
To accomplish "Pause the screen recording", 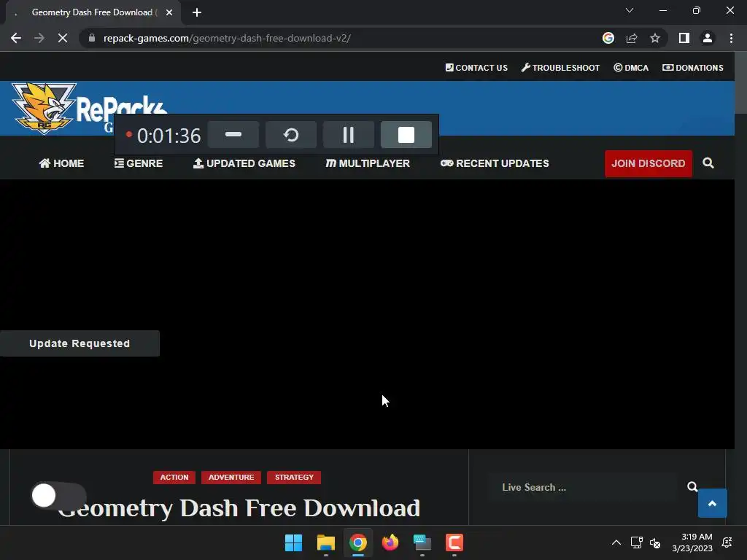I will [x=349, y=135].
